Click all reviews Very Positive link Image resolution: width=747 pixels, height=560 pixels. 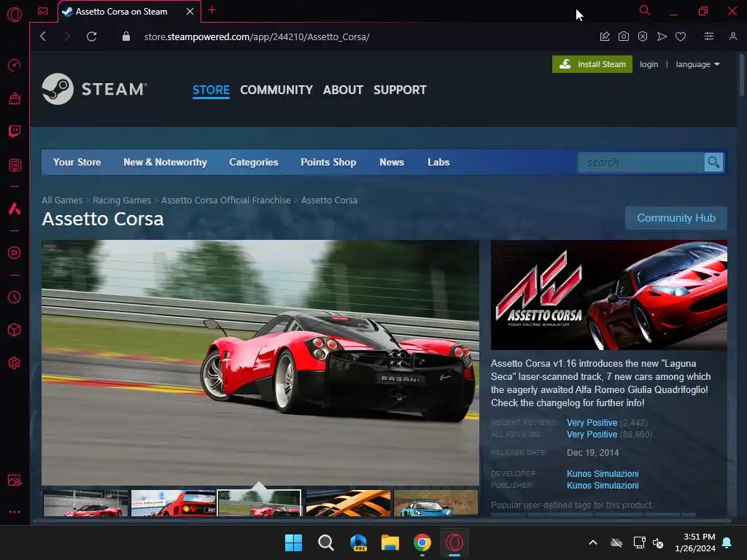tap(592, 435)
